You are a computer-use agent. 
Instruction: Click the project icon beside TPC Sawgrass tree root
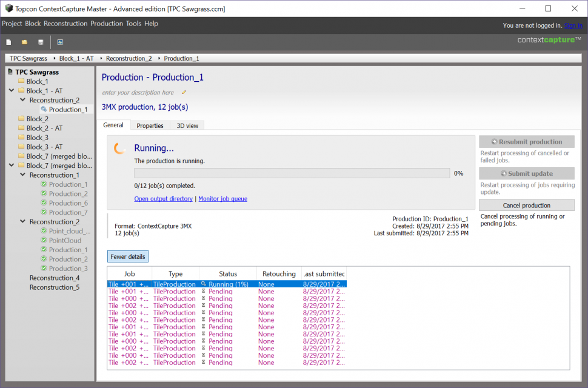10,72
